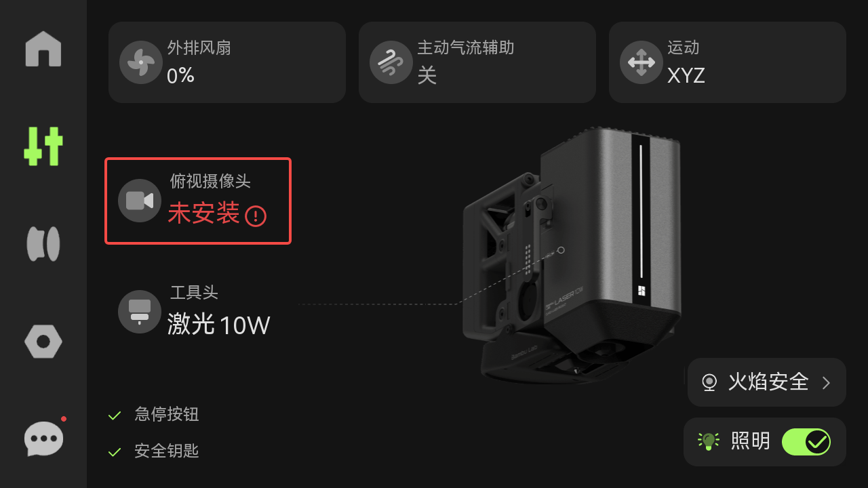
Task: Click the red warning icon beside 未安装
Action: (256, 216)
